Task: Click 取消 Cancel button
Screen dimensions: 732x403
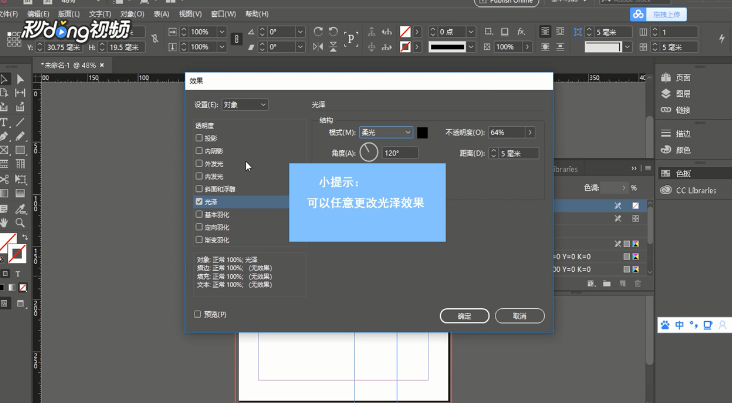Action: [520, 316]
